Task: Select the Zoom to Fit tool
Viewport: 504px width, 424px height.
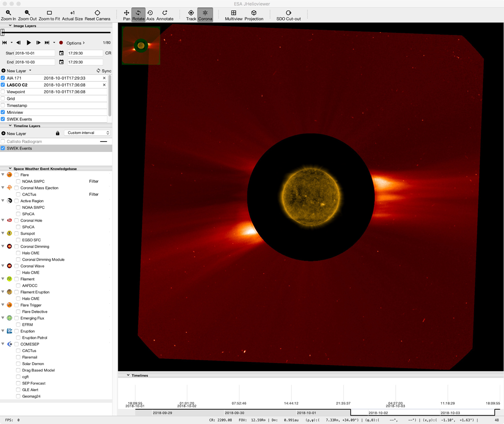Action: click(x=49, y=15)
